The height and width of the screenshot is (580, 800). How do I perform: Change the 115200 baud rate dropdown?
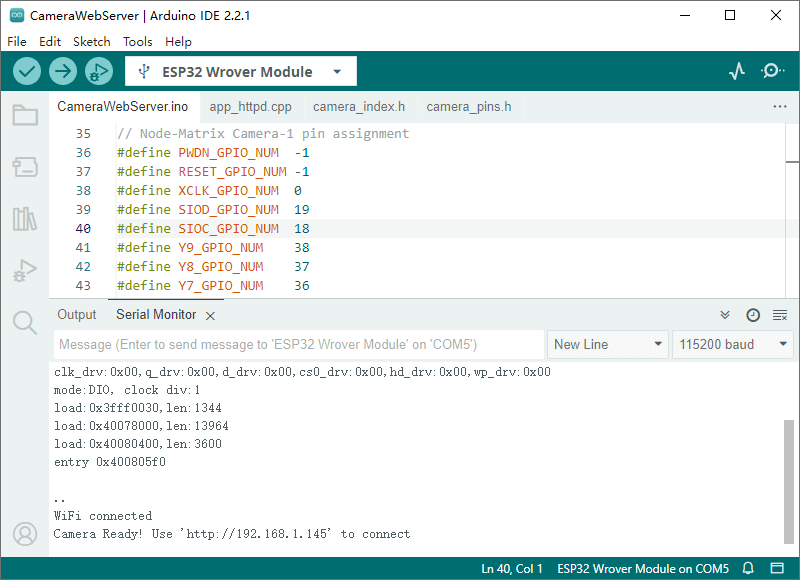(733, 344)
